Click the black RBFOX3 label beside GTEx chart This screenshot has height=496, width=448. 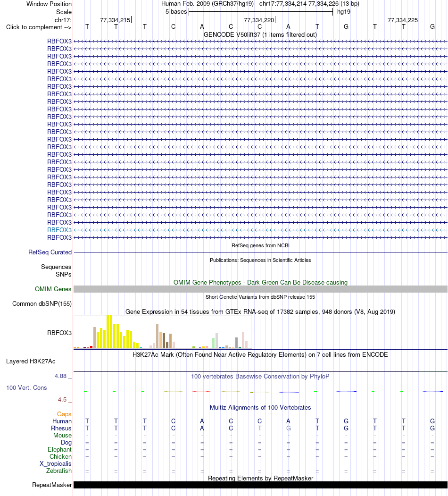pos(59,333)
